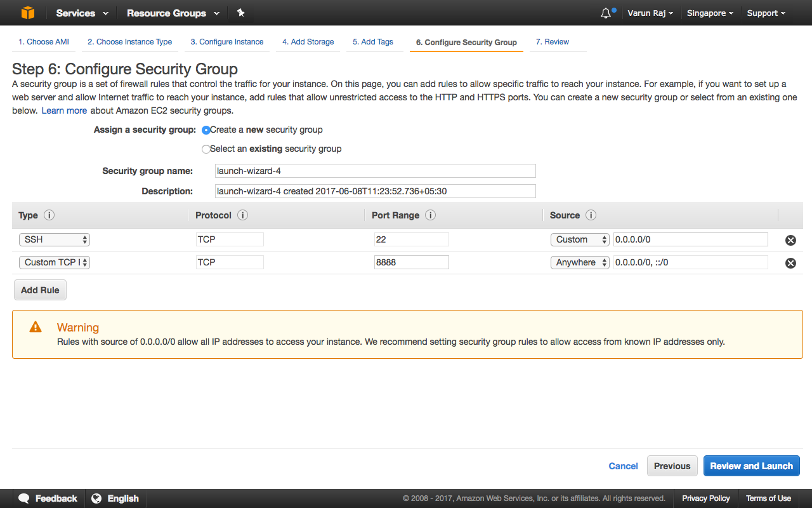Click the info icon beside Port Range
The image size is (812, 508).
(430, 215)
